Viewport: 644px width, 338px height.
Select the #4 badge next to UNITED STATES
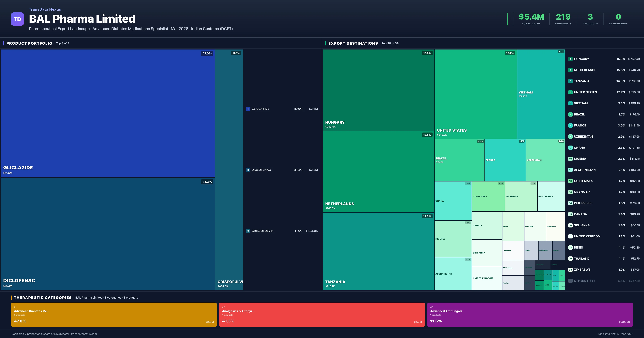(x=570, y=92)
